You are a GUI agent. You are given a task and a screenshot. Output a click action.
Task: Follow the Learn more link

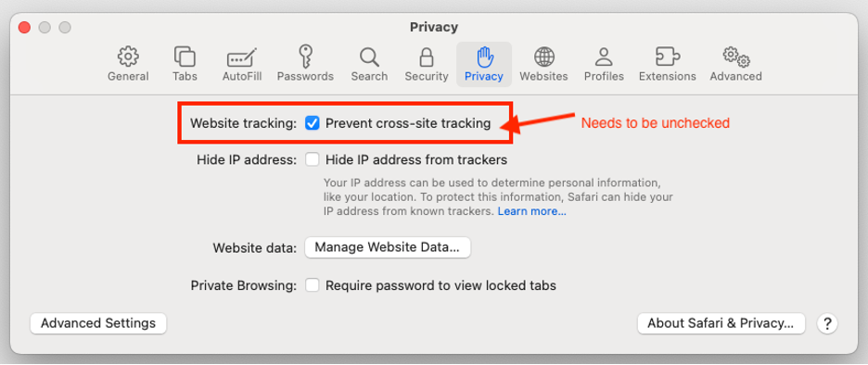(532, 211)
